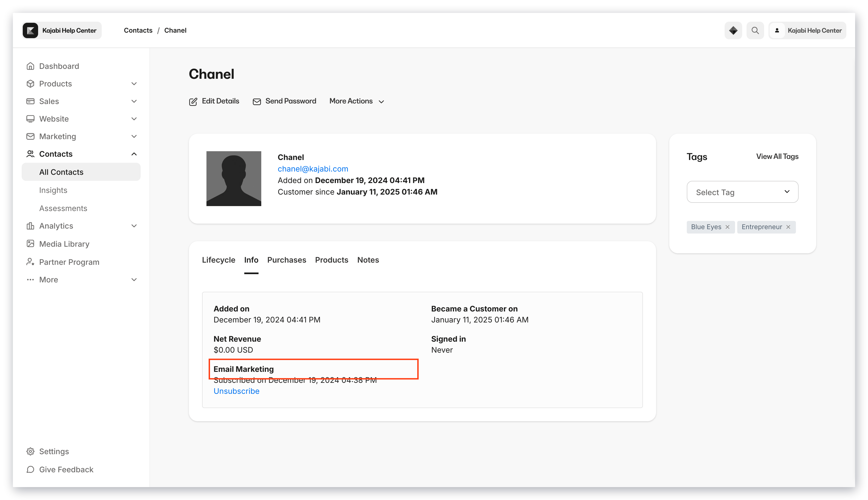Image resolution: width=868 pixels, height=500 pixels.
Task: Open All Contacts in sidebar
Action: click(x=81, y=172)
